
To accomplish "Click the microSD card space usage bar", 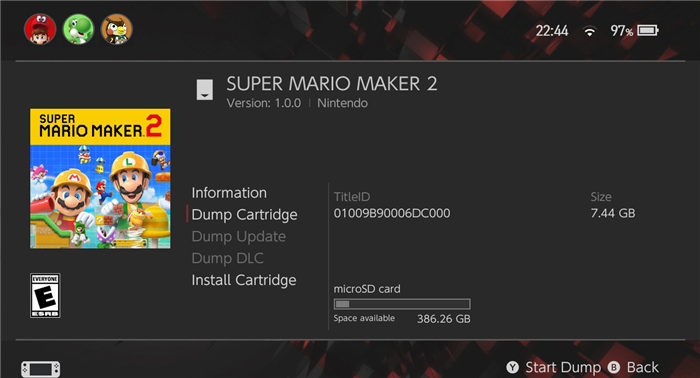I will point(402,304).
